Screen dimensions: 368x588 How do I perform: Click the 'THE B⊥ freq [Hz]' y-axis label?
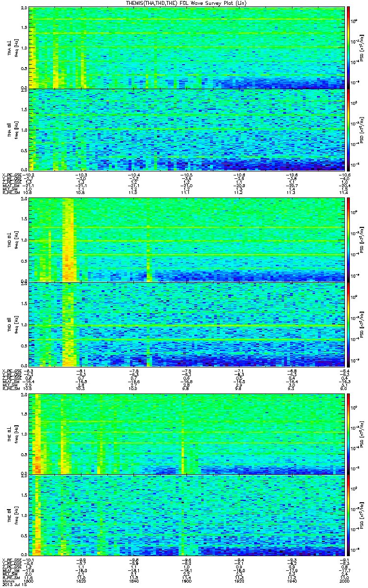pos(12,433)
